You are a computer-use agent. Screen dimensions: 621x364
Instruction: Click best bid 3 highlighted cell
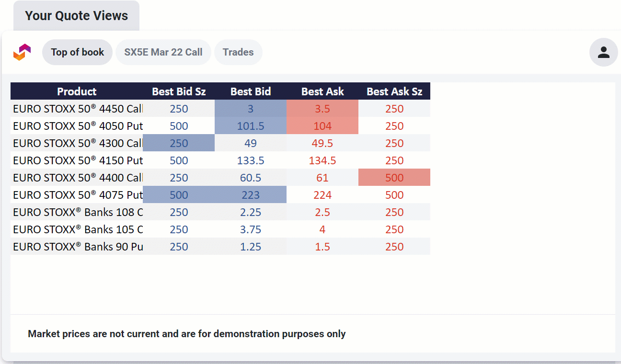[251, 109]
